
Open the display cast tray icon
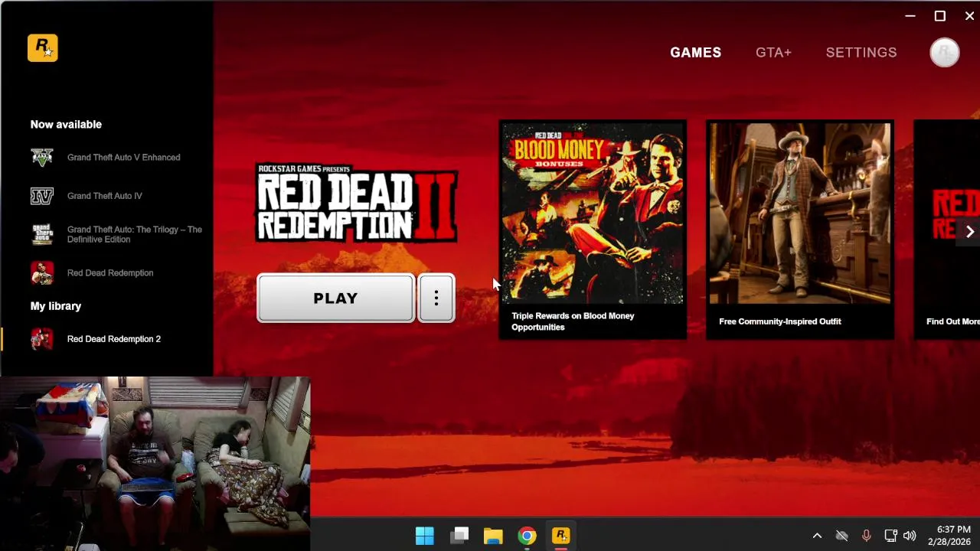890,536
